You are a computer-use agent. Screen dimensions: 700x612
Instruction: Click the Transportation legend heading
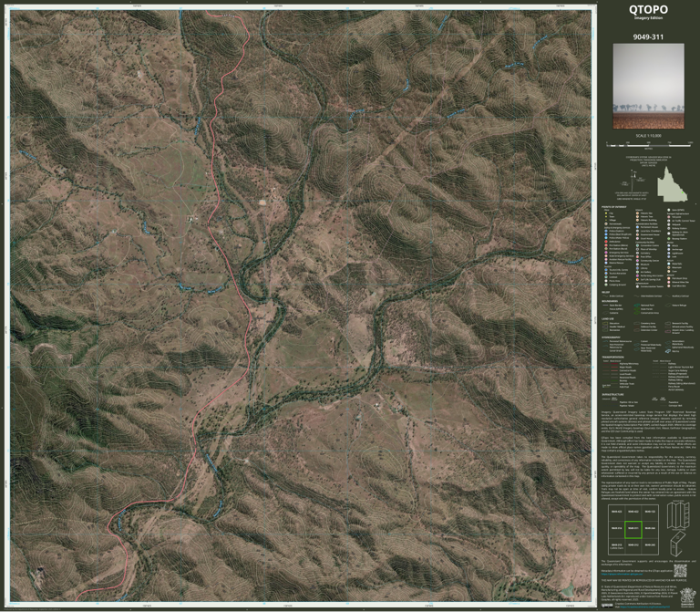pos(612,357)
